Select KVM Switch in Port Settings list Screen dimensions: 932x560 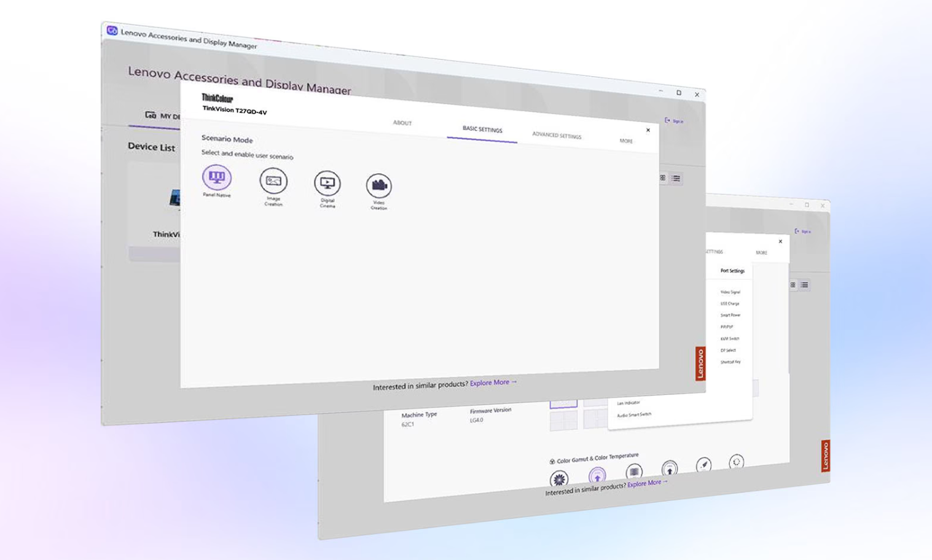(730, 339)
